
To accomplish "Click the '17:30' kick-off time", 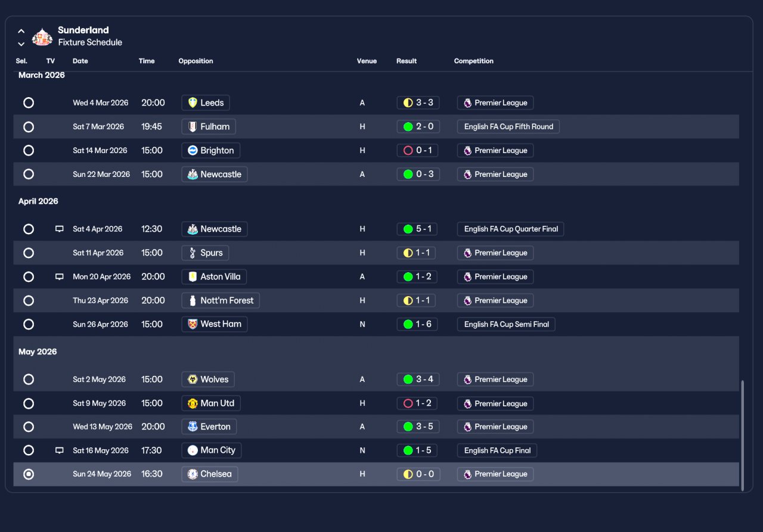I will (152, 450).
